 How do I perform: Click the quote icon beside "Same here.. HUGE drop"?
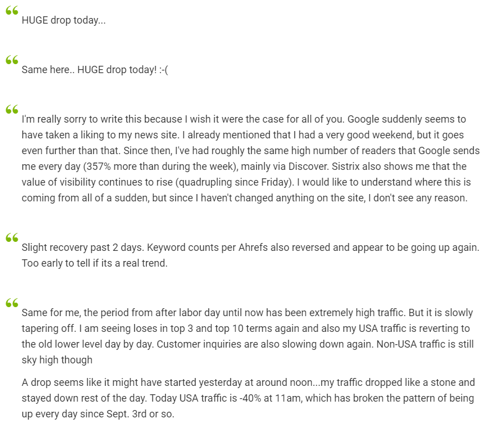click(12, 60)
